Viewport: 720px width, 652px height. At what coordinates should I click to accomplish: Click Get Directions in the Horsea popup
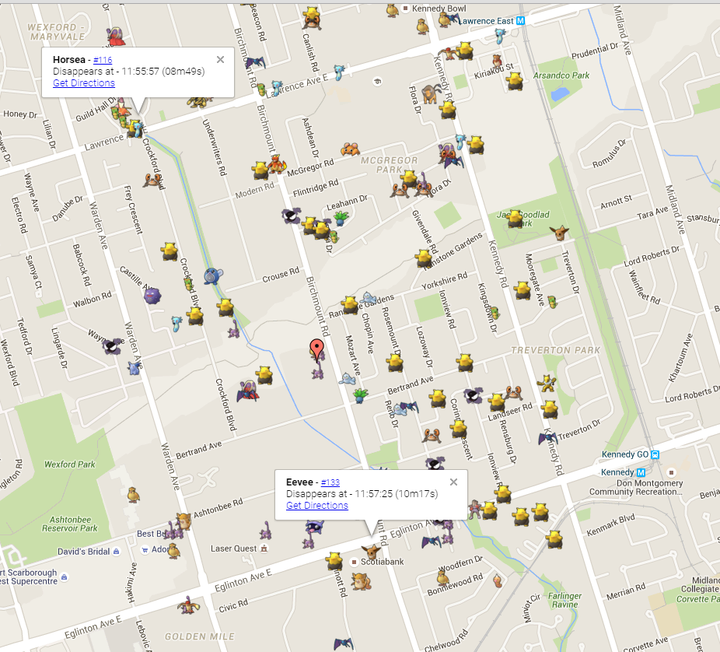(x=84, y=83)
